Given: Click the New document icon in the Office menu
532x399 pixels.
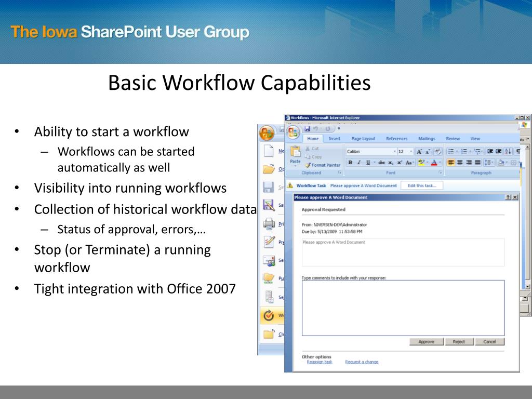Looking at the screenshot, I should coord(269,150).
